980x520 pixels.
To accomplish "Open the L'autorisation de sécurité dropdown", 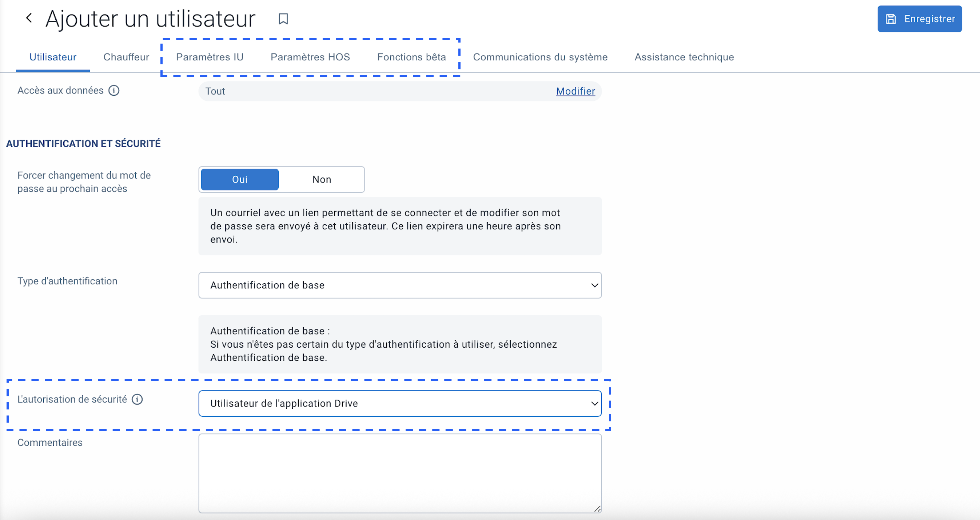I will [x=400, y=403].
